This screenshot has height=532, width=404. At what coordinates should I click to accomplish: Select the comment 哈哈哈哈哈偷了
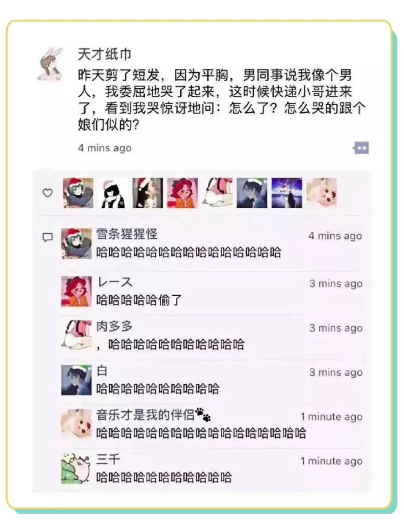(139, 300)
